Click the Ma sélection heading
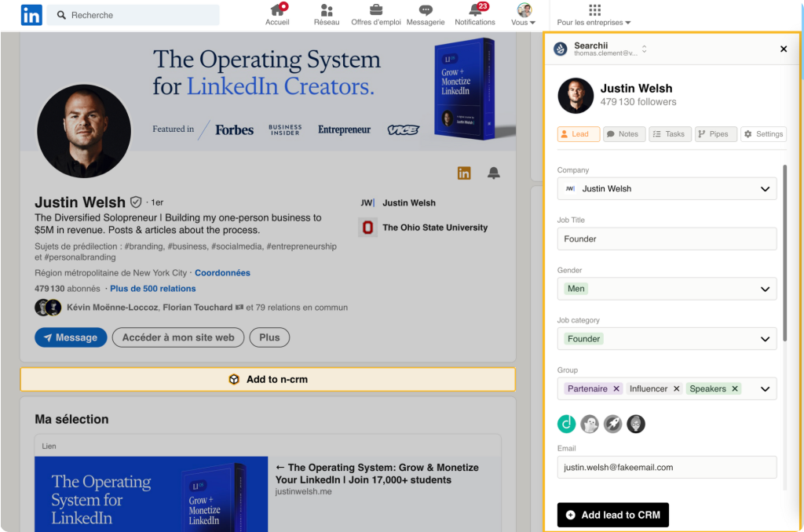This screenshot has height=532, width=804. tap(71, 419)
